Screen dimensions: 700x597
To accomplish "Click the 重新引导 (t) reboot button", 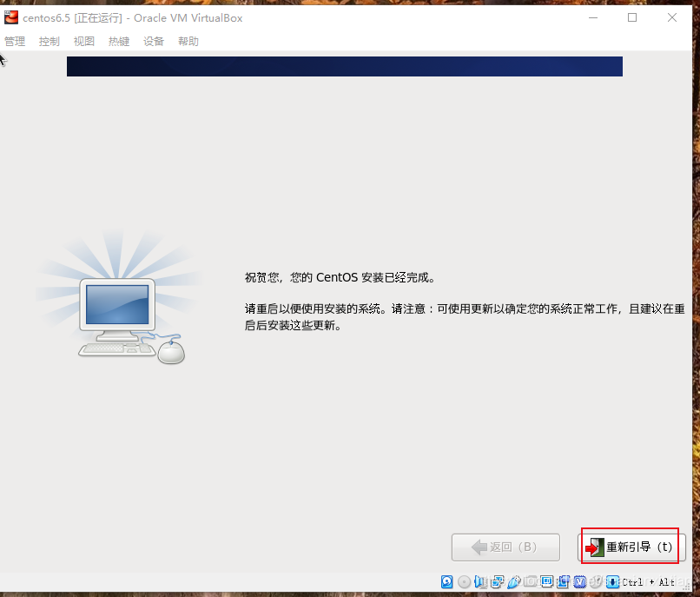I will [631, 547].
